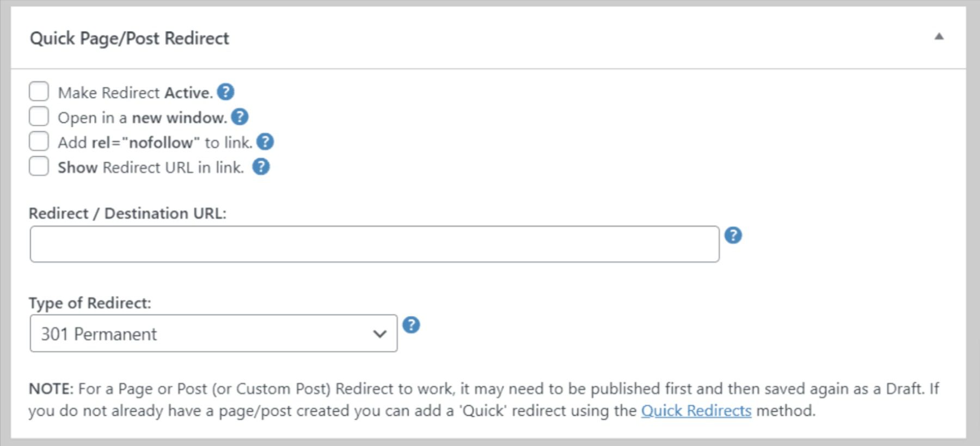
Task: Click help icon beside Open in a new window
Action: click(x=240, y=116)
